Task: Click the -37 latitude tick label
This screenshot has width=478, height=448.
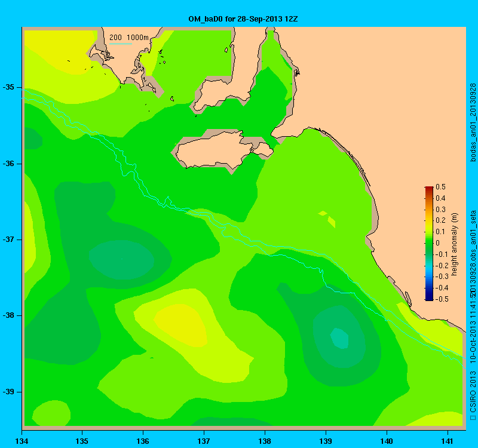Action: 8,240
